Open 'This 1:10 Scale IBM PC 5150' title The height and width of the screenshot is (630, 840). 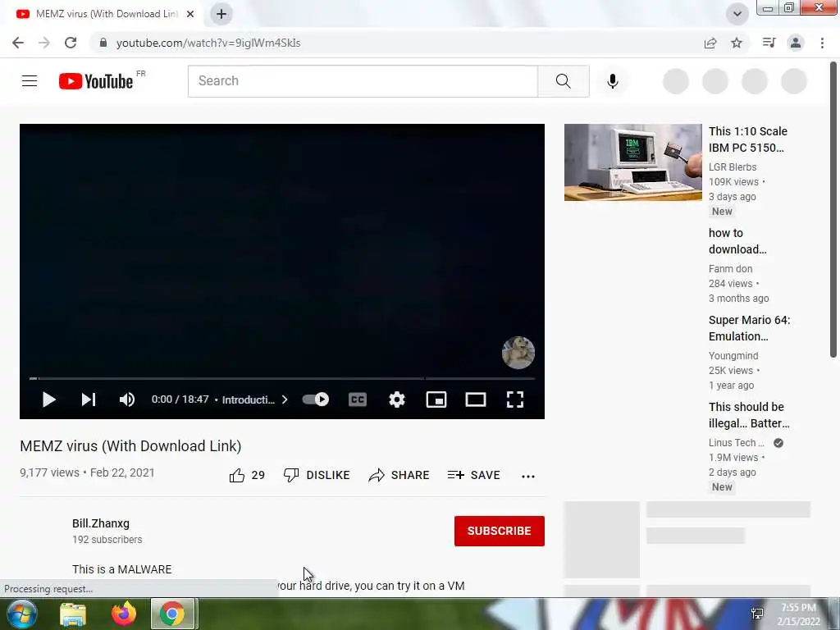(748, 139)
